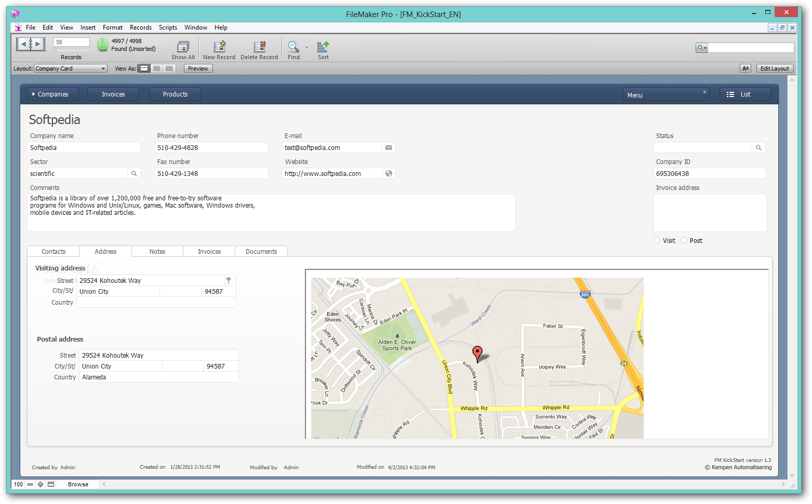812x504 pixels.
Task: Switch to Table view icon
Action: pos(169,69)
